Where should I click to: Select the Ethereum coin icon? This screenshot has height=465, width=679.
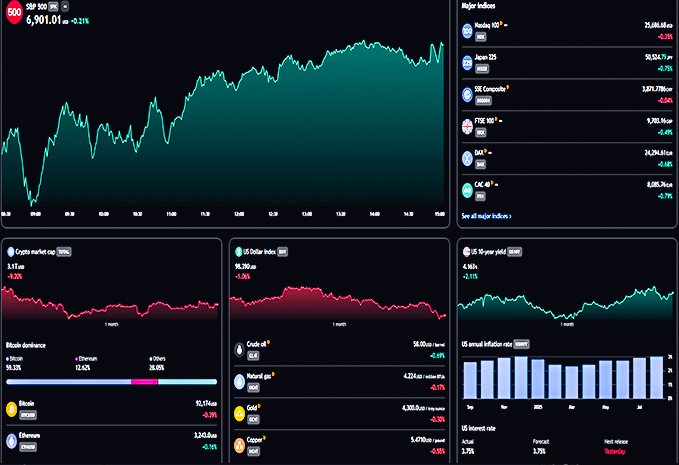(x=12, y=440)
